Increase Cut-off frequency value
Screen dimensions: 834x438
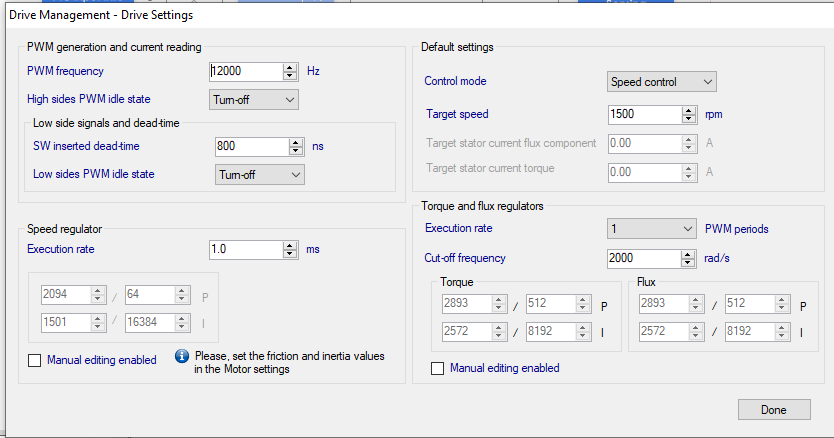pyautogui.click(x=688, y=254)
